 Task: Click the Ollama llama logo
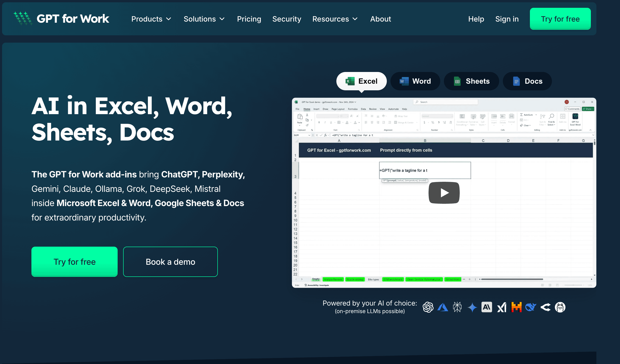click(x=560, y=307)
